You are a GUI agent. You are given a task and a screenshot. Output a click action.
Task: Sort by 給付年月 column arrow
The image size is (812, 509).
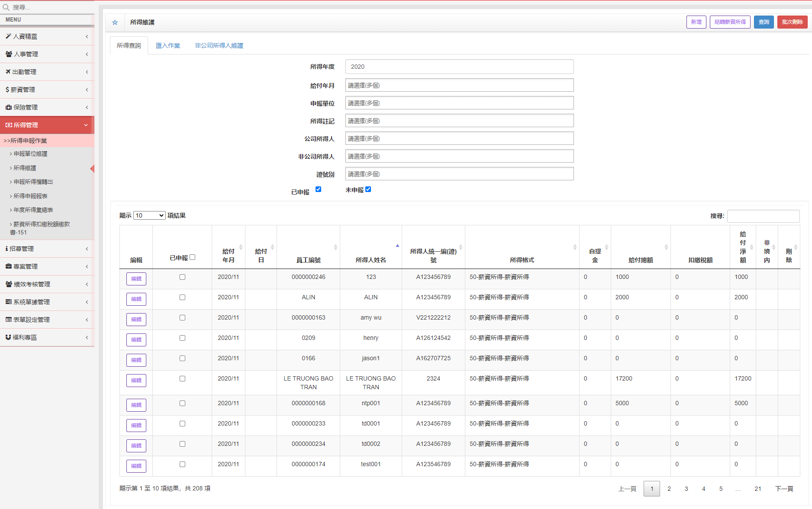click(241, 247)
